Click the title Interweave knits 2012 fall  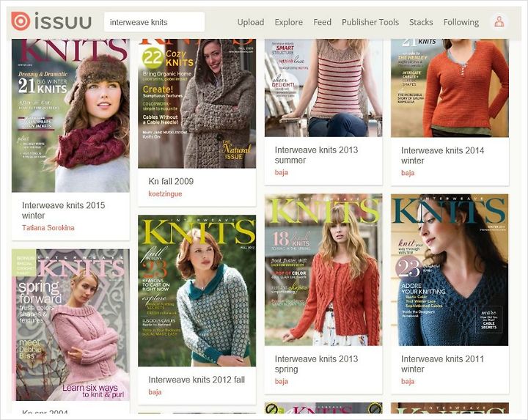point(197,380)
